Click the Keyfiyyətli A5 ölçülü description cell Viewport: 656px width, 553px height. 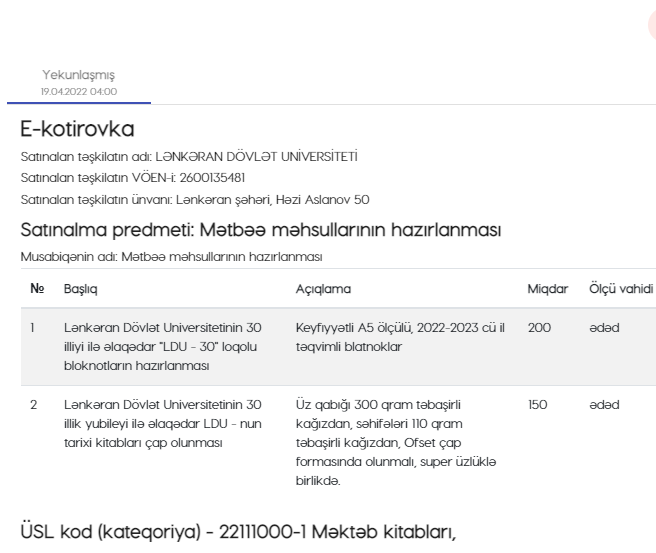click(x=400, y=337)
